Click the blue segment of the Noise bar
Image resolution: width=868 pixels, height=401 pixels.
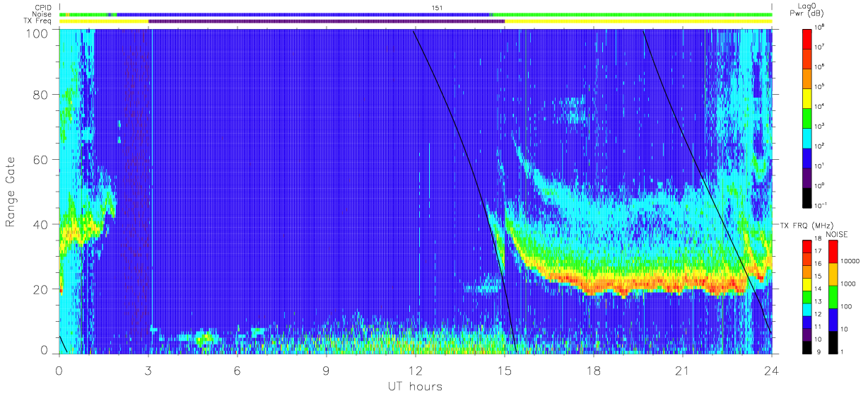(x=304, y=14)
